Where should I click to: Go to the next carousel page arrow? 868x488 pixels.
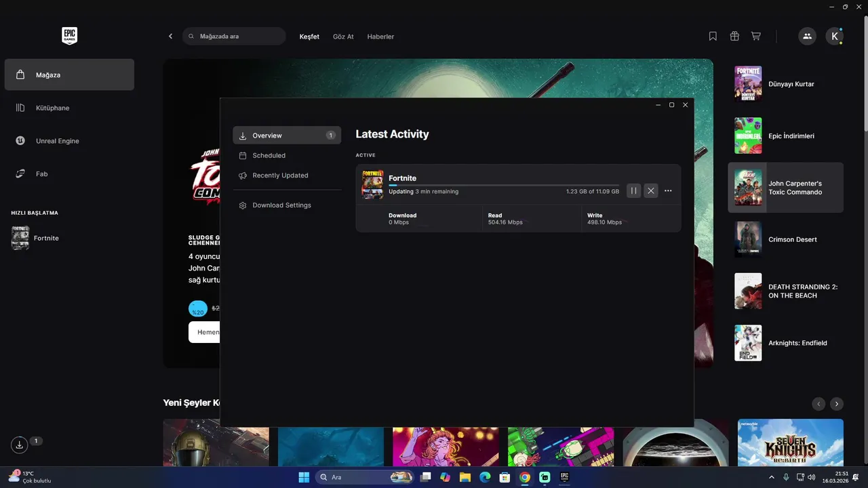pyautogui.click(x=837, y=404)
